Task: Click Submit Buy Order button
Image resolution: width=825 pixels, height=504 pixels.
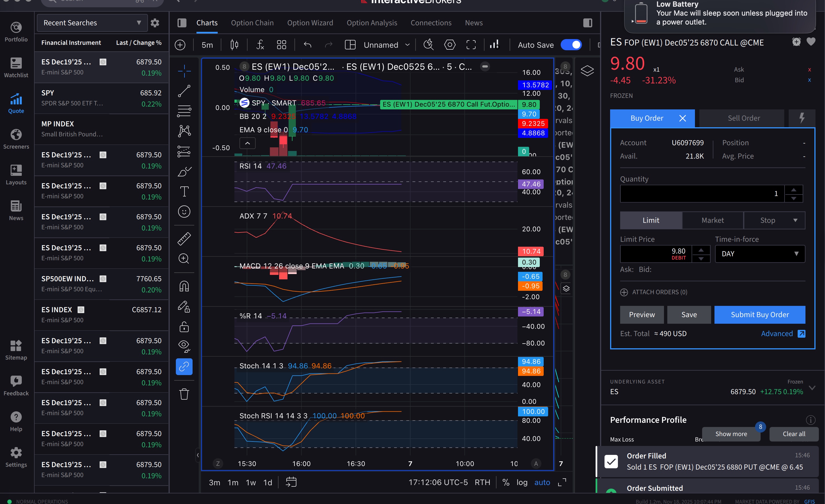Action: coord(759,315)
